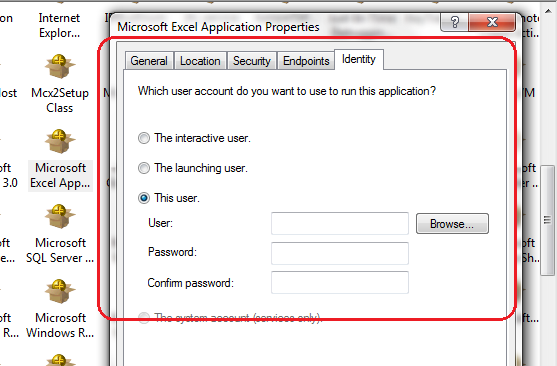
Task: Select the Microsoft SQL Server package icon
Action: point(60,216)
